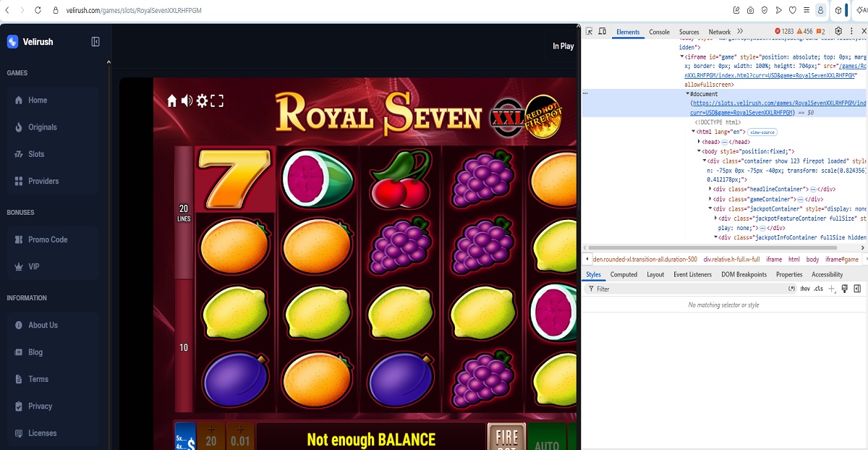Go back in the browser

(x=6, y=10)
